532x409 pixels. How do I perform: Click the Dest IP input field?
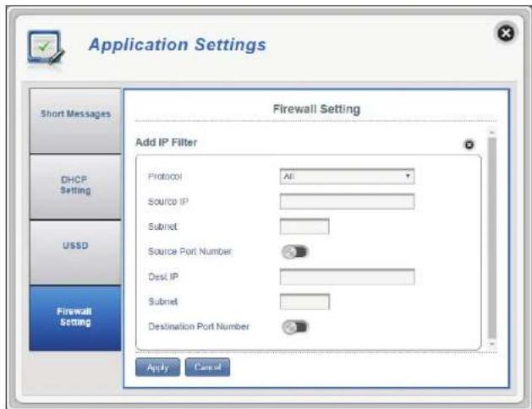coord(347,276)
